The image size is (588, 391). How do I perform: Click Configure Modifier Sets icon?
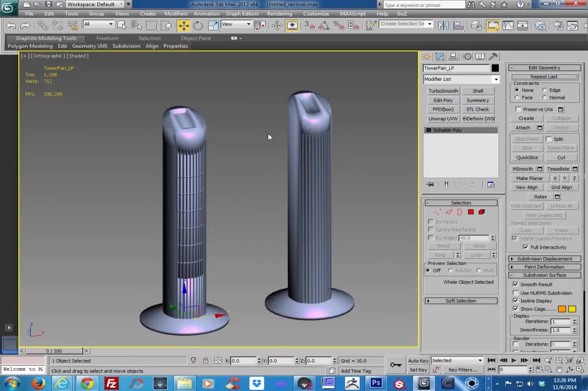point(491,184)
